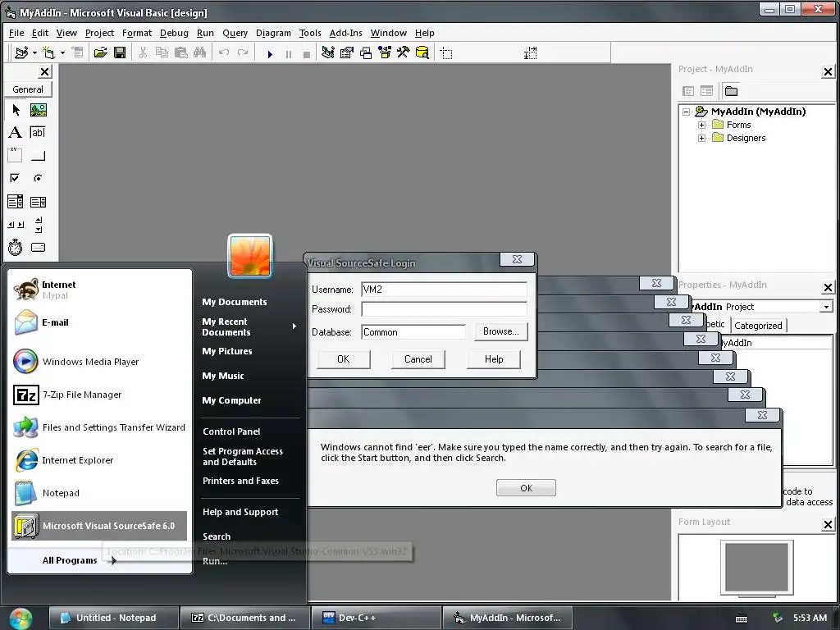Open the Object Browser toolbar icon
The image size is (840, 630).
click(x=385, y=52)
